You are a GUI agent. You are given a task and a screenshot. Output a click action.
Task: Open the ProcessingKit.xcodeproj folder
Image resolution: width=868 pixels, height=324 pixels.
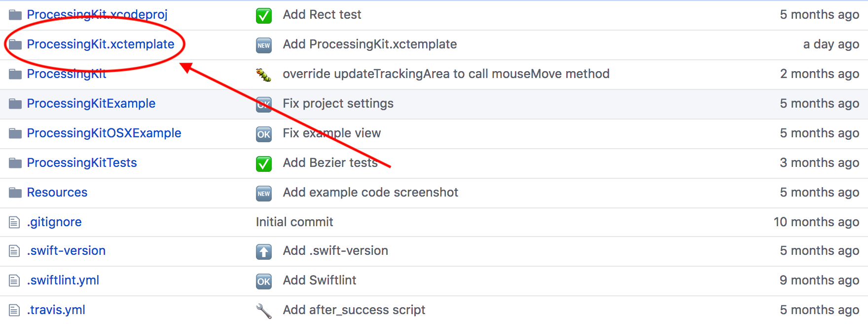click(97, 15)
